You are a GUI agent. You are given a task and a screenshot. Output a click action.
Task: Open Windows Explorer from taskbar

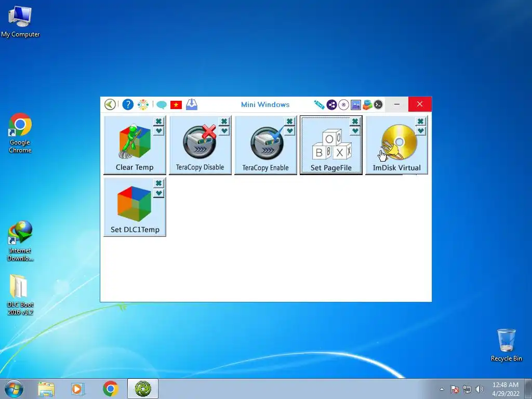click(46, 389)
